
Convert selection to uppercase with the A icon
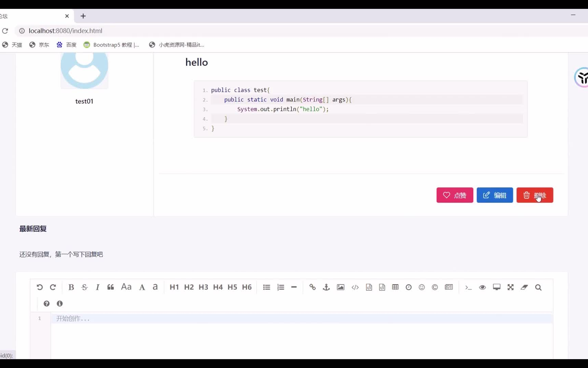142,287
